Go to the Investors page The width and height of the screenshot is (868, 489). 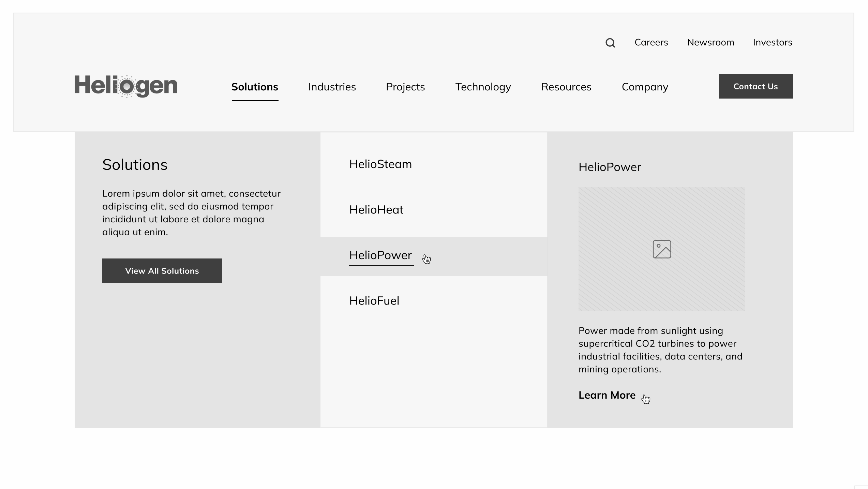[772, 43]
